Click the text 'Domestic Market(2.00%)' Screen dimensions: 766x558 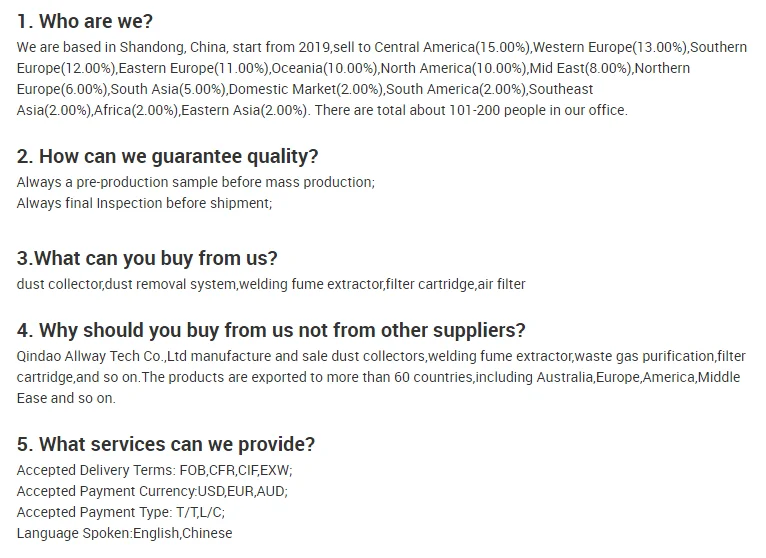[305, 89]
